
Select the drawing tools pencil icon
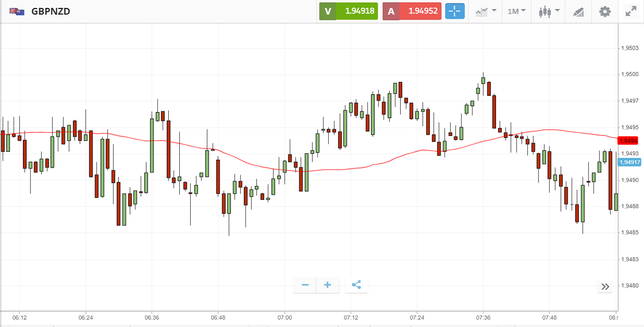(x=579, y=12)
